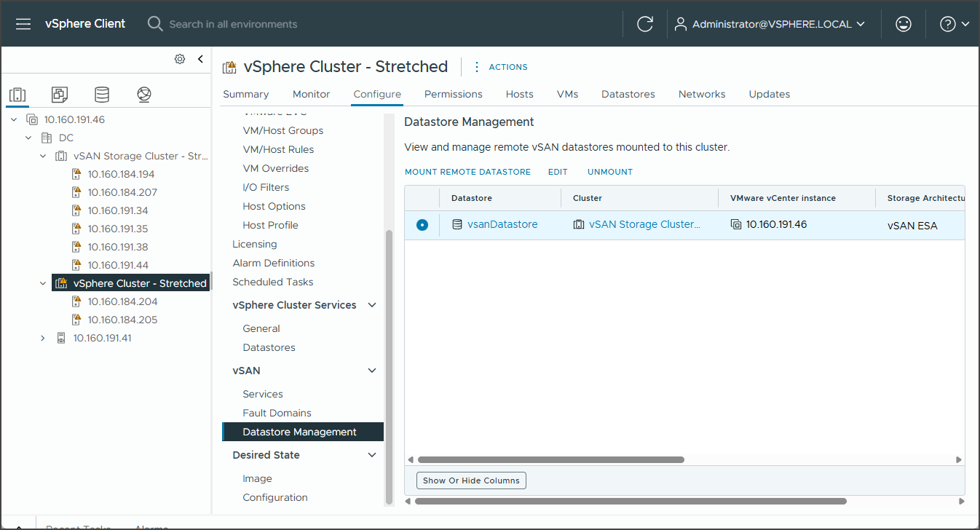980x530 pixels.
Task: Open the Storage inventory view icon
Action: [x=101, y=94]
